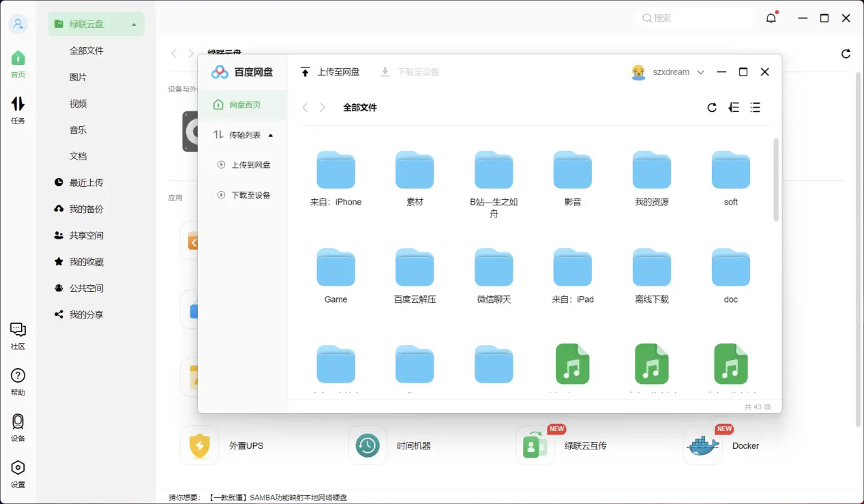Select 图片 category in the sidebar

[77, 76]
